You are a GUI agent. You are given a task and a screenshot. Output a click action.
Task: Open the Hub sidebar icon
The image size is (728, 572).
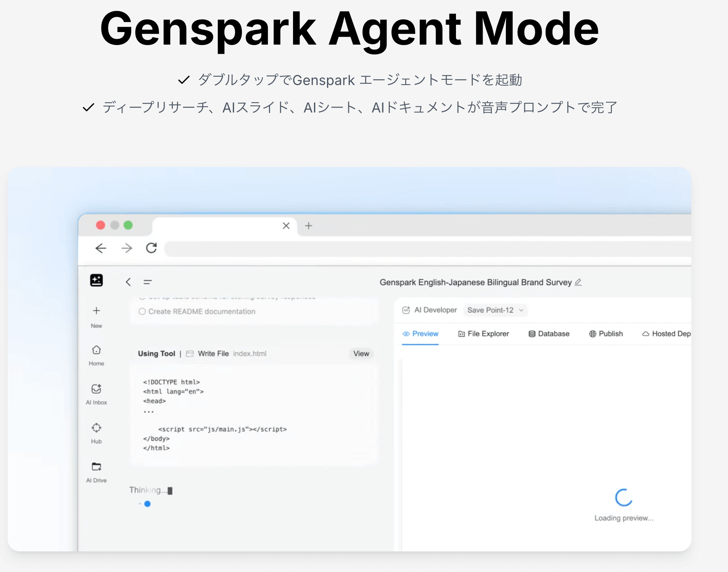pyautogui.click(x=96, y=428)
